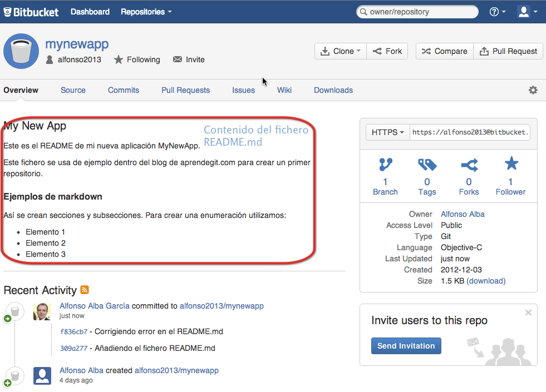
Task: Expand the help question mark menu
Action: pyautogui.click(x=497, y=12)
